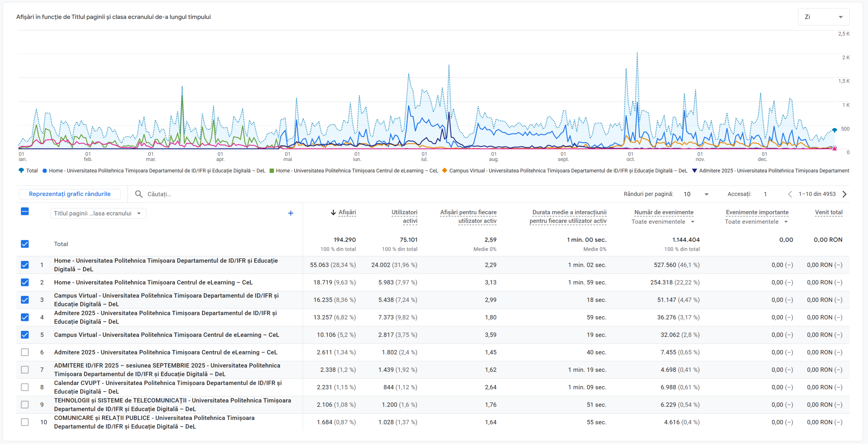Uncheck the Total row checkbox
The width and height of the screenshot is (868, 444).
tap(25, 244)
